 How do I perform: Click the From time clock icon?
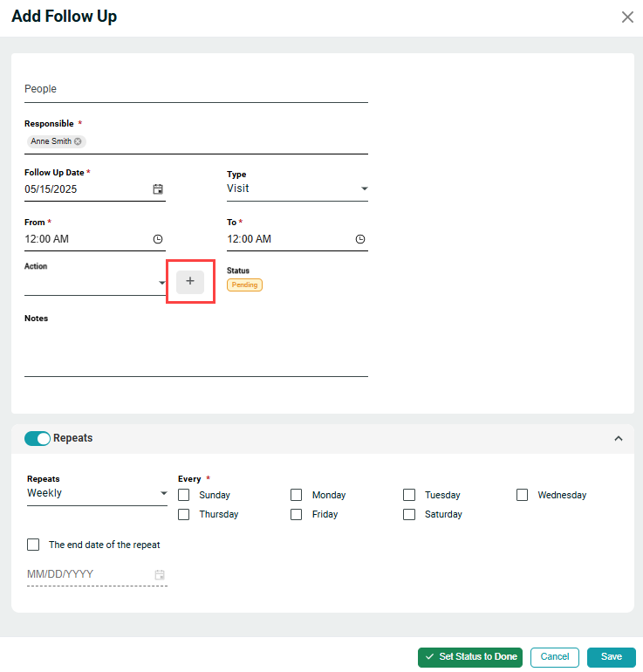158,239
